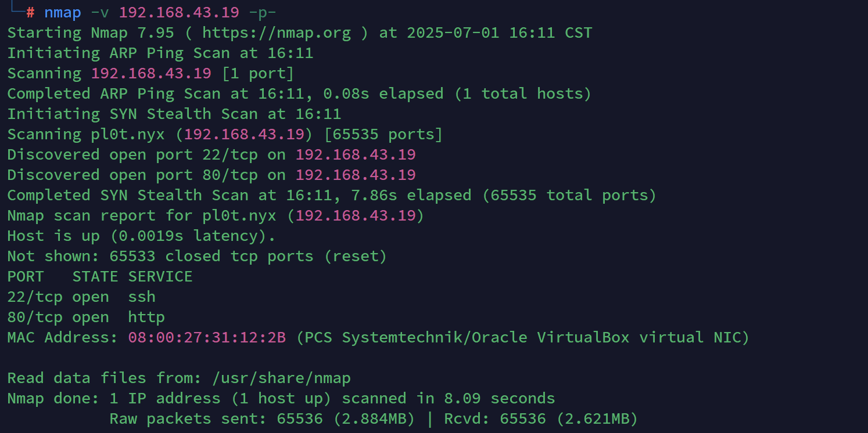This screenshot has width=868, height=433.
Task: Click the root prompt # symbol
Action: coord(30,13)
